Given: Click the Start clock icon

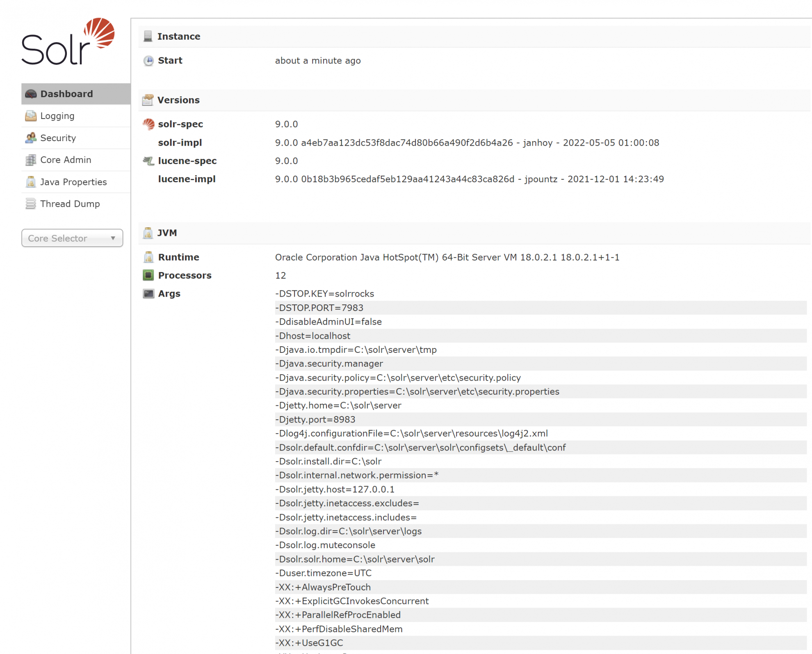Looking at the screenshot, I should pos(148,60).
